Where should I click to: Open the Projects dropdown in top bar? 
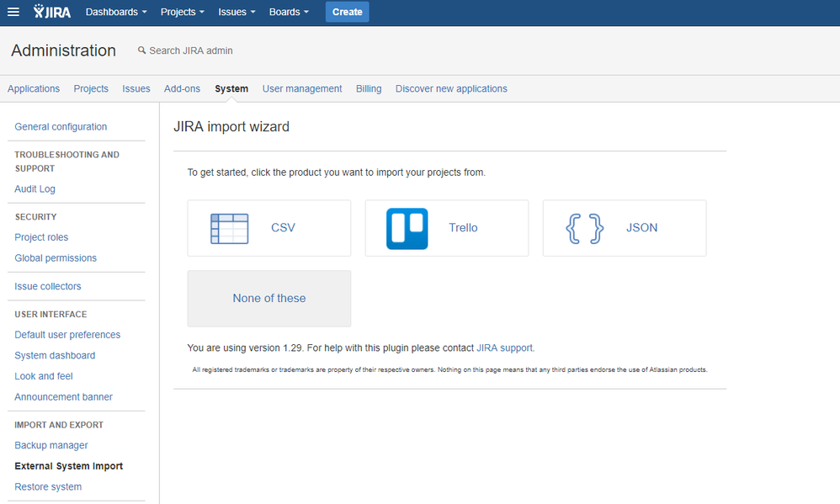point(183,12)
